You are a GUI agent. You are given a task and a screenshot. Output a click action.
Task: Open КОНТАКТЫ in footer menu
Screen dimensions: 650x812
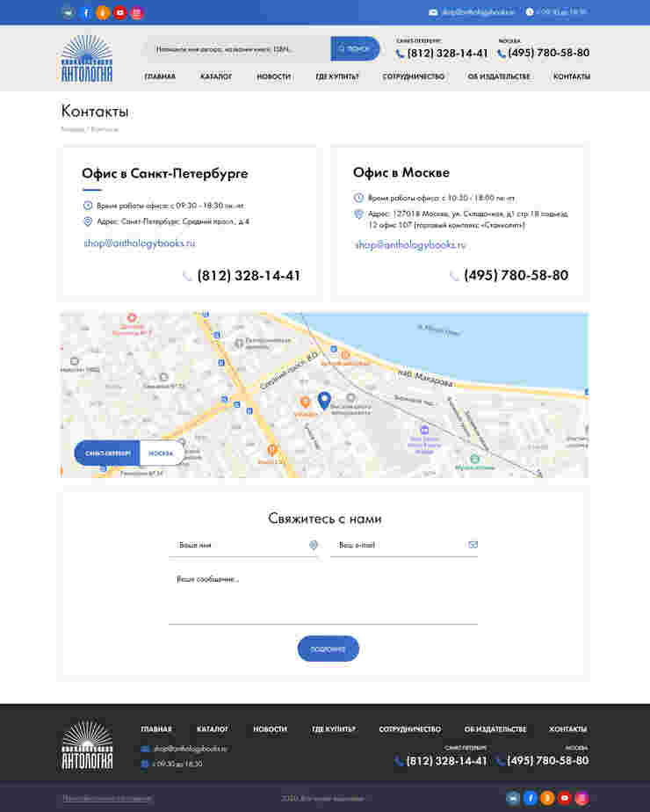568,729
